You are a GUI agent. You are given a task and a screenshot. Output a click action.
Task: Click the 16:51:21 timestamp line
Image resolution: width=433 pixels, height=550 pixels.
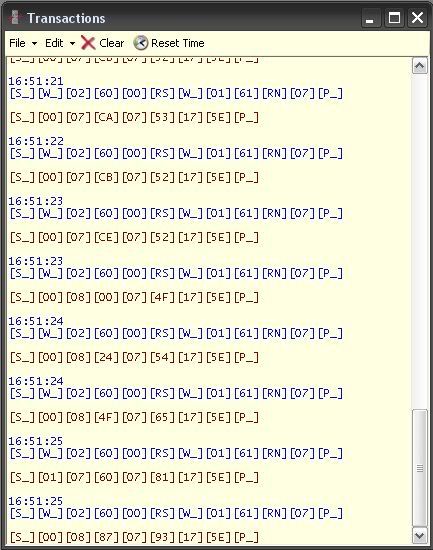point(36,81)
